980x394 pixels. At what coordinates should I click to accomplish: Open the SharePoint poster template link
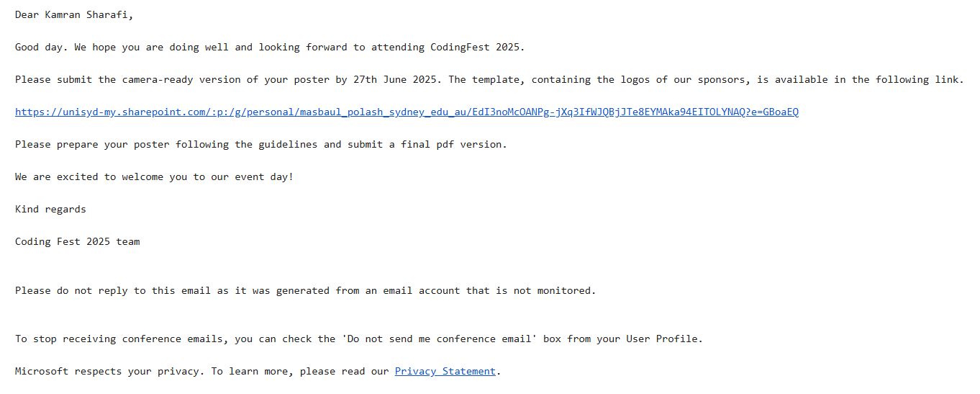tap(407, 112)
